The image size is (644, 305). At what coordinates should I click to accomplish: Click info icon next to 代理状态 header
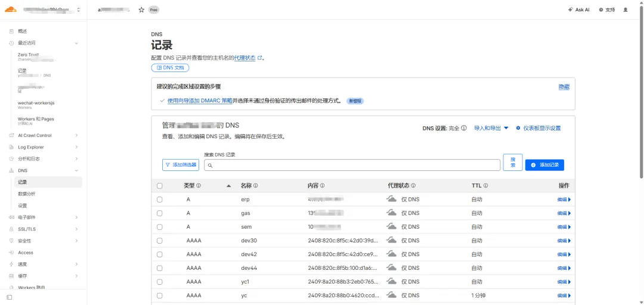pyautogui.click(x=413, y=186)
